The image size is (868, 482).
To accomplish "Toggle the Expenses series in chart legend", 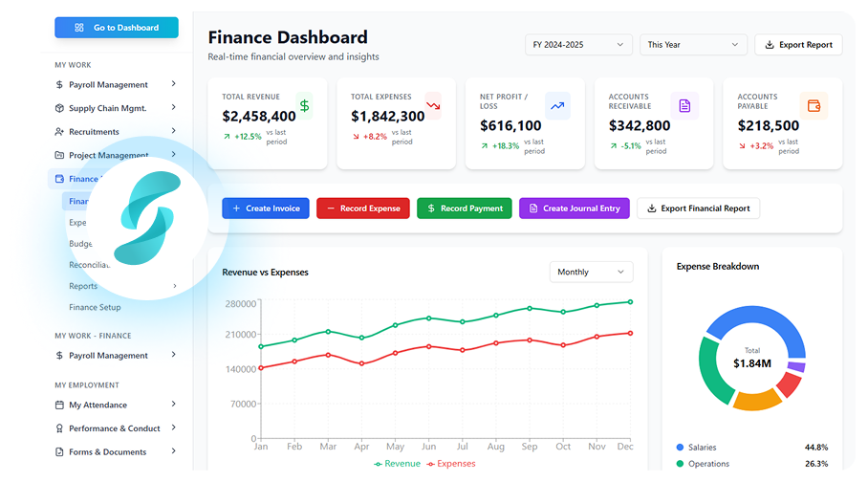I will (x=451, y=464).
